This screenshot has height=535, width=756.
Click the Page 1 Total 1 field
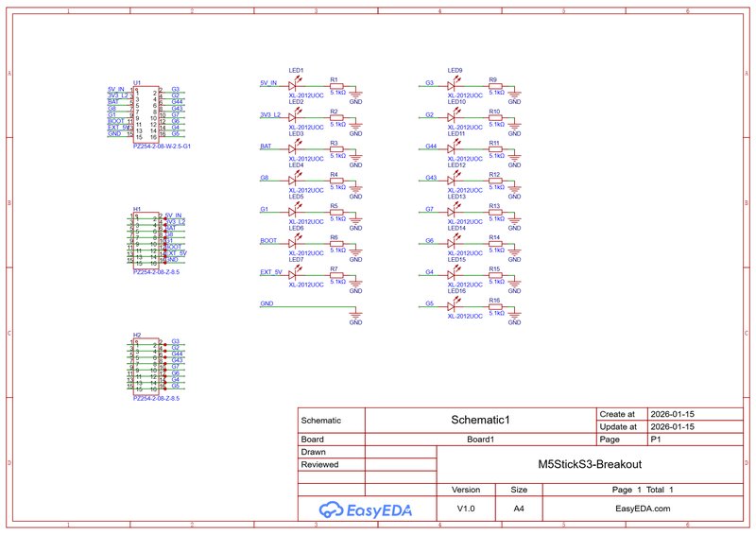[643, 490]
